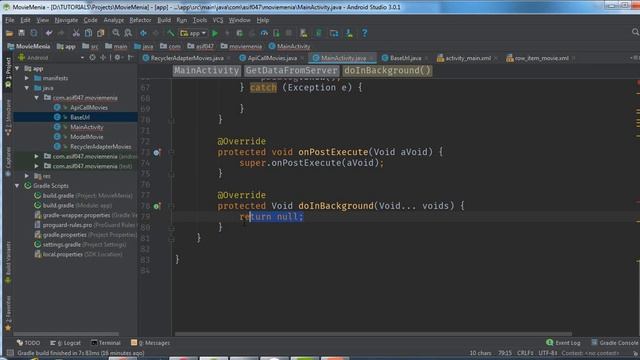The height and width of the screenshot is (360, 640).
Task: Collapse the app module tree node
Action: 17,69
